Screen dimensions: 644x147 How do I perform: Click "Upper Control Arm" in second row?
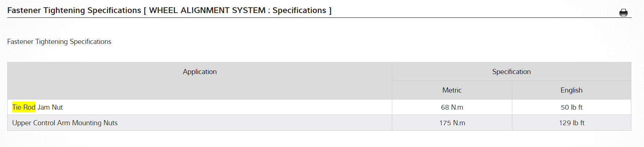[41, 123]
